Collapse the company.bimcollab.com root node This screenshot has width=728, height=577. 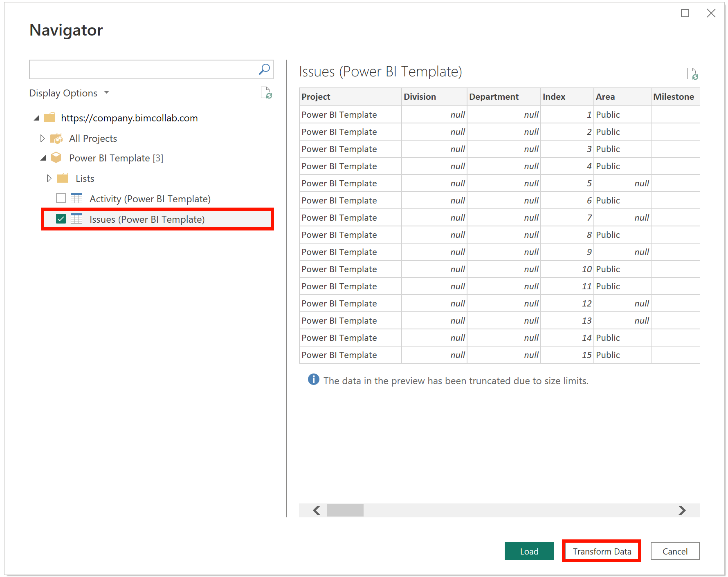(x=37, y=118)
